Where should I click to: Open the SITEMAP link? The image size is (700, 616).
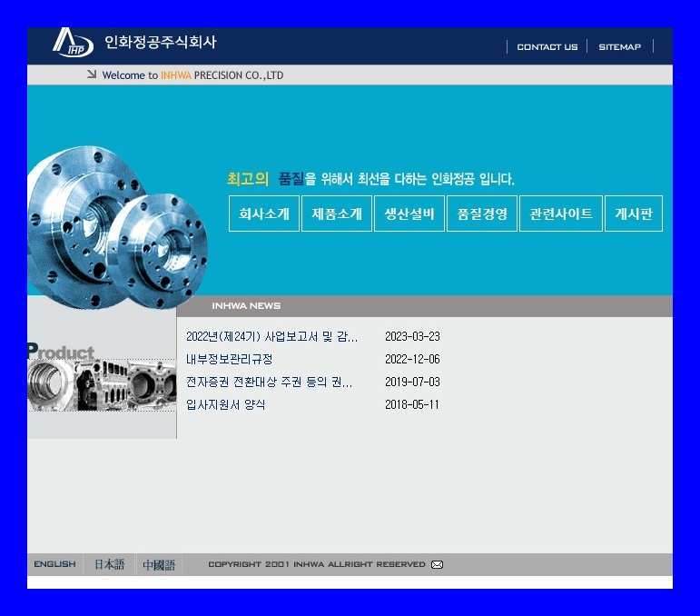pyautogui.click(x=619, y=47)
